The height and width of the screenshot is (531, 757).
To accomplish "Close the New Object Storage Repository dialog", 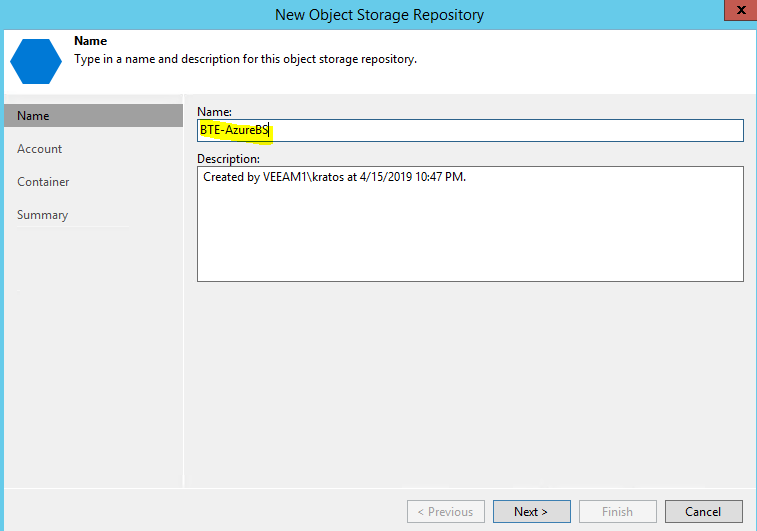I will (741, 10).
